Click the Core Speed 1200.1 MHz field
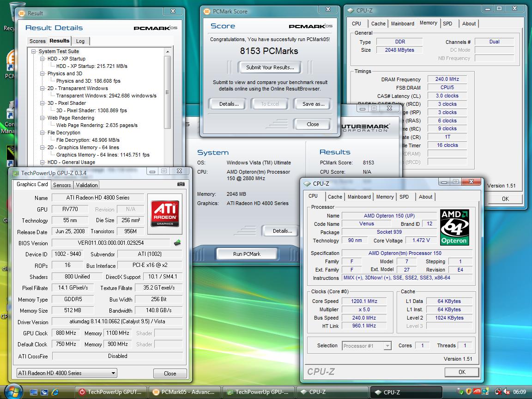Viewport: 532px width, 399px height. 364,301
